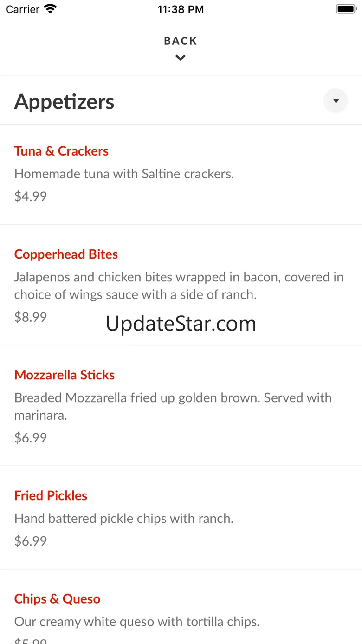Tap the BACK button at top

[181, 41]
